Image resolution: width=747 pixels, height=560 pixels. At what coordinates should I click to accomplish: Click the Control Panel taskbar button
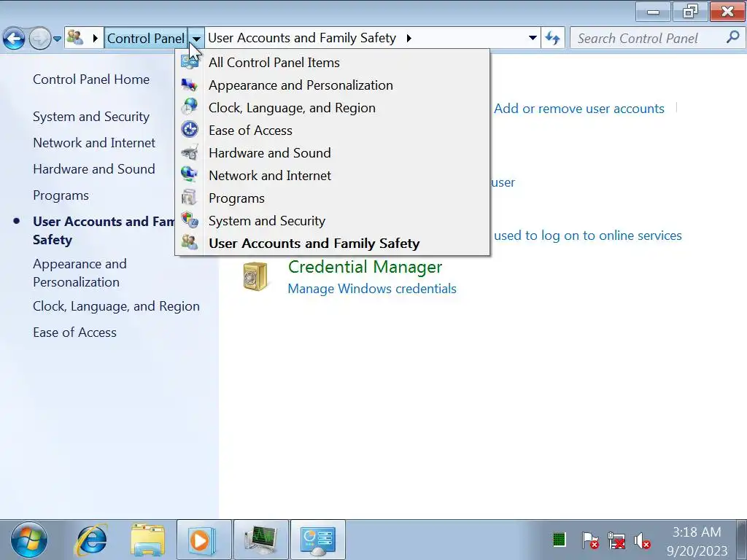tap(318, 540)
